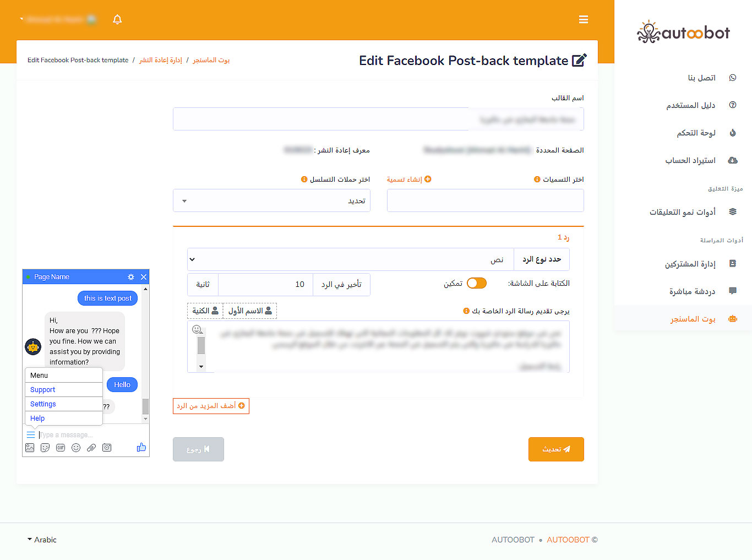Expand the sequence campaigns dropdown
The width and height of the screenshot is (752, 560).
pyautogui.click(x=271, y=201)
